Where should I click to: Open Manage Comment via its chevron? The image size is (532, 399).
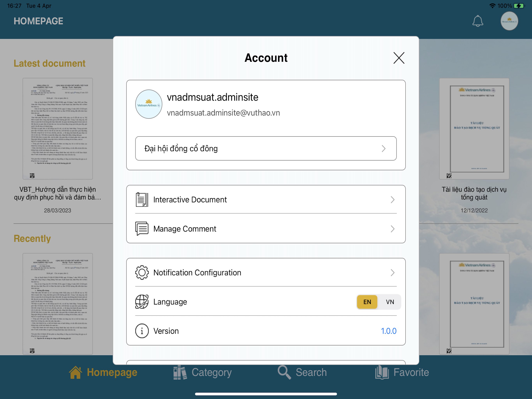tap(393, 229)
